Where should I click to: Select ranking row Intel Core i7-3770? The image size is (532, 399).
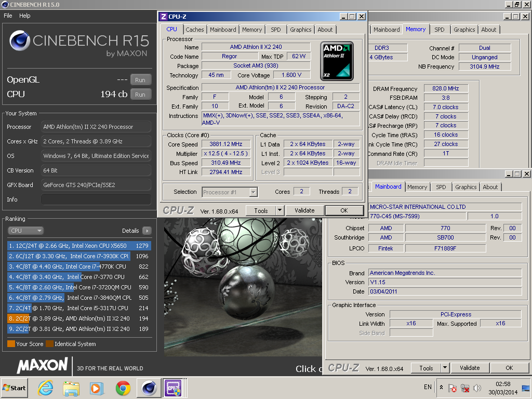click(x=79, y=277)
